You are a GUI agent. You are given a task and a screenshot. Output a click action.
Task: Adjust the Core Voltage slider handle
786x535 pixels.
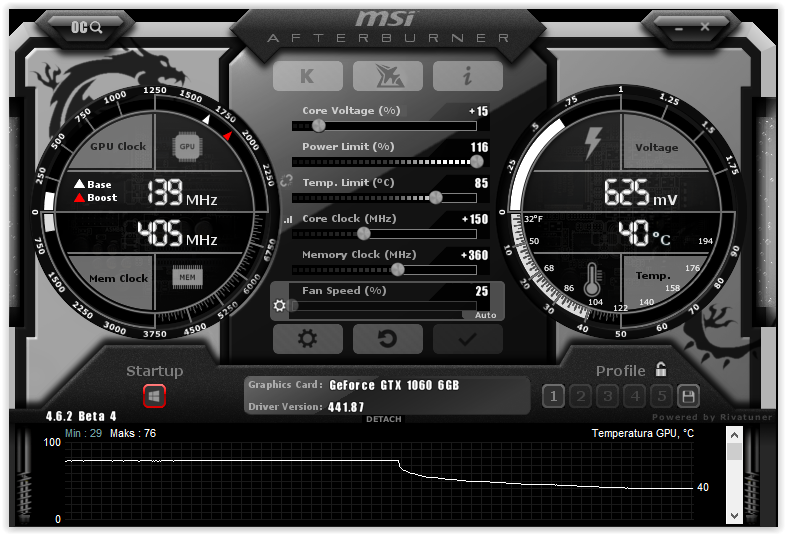pyautogui.click(x=319, y=126)
